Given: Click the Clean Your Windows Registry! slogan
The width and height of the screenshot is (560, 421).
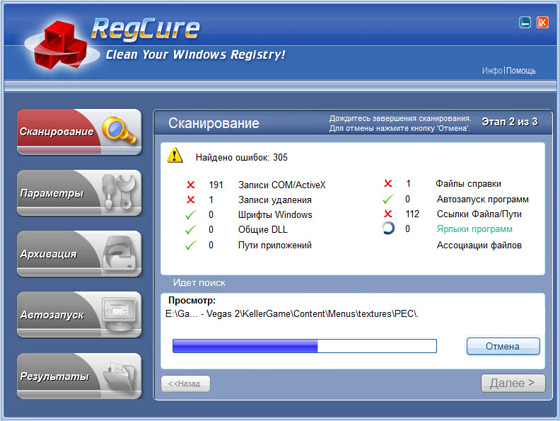Looking at the screenshot, I should (x=195, y=55).
